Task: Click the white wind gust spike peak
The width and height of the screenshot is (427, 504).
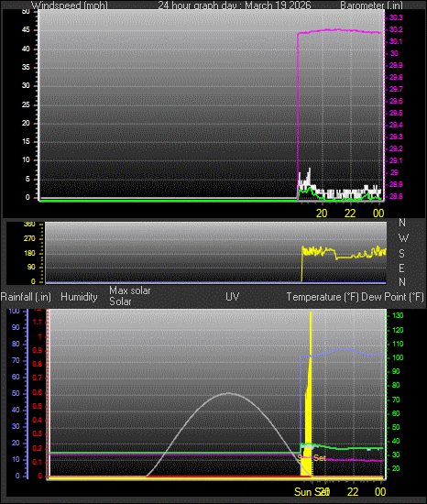Action: (310, 170)
